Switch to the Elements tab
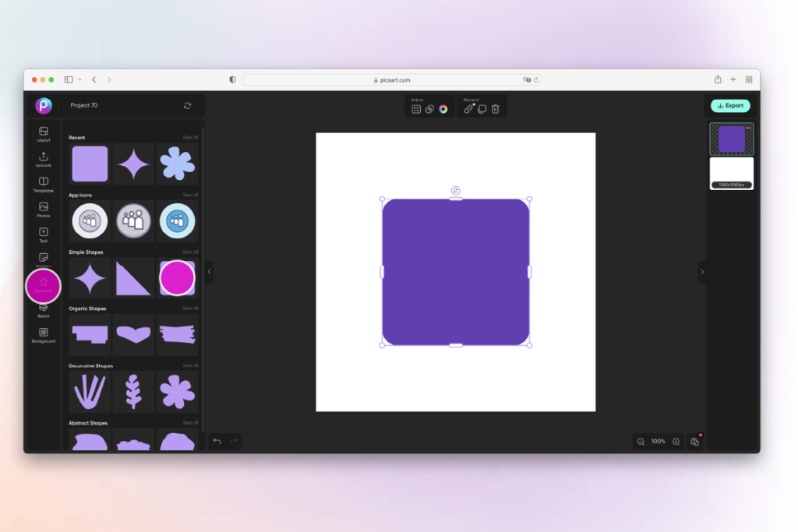Screen dimensions: 798x532 tap(43, 286)
